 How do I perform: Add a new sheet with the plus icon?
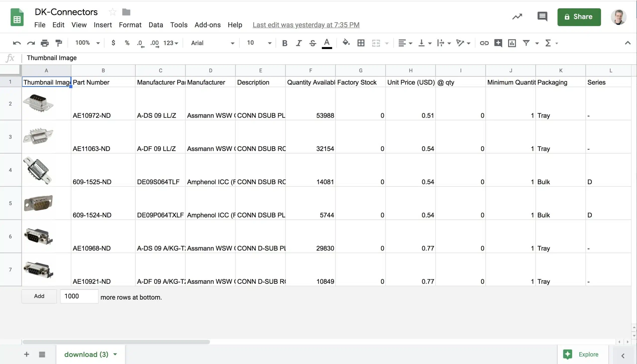27,354
